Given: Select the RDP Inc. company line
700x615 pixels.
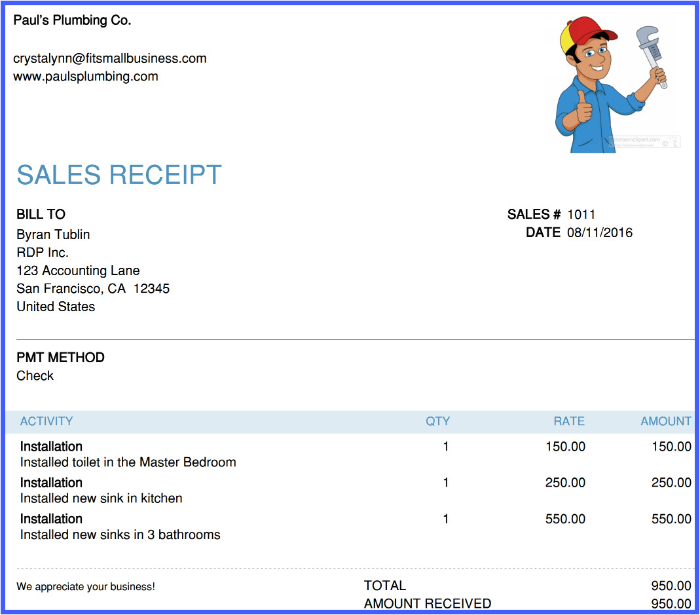Looking at the screenshot, I should tap(43, 252).
